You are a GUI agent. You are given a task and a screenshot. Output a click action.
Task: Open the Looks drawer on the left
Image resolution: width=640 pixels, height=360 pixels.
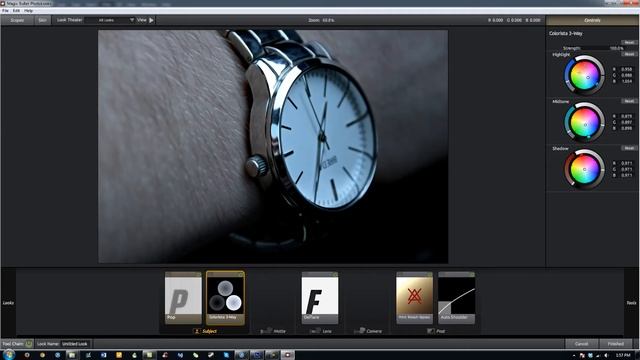(8, 303)
